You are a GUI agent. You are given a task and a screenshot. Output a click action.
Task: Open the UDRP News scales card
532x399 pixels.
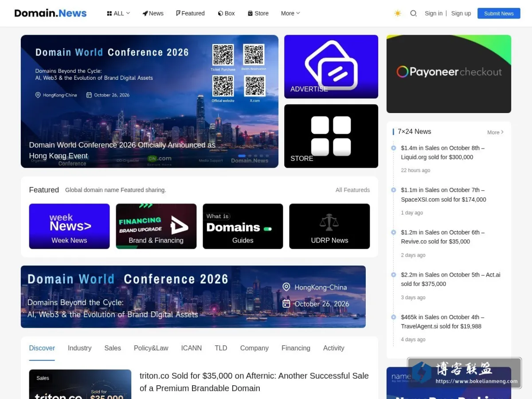(329, 226)
